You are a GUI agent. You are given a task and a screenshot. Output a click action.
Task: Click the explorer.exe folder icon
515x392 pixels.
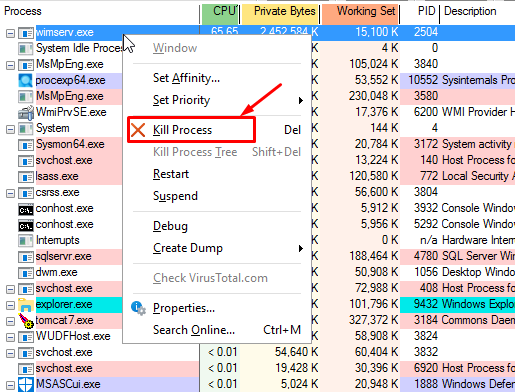click(26, 305)
